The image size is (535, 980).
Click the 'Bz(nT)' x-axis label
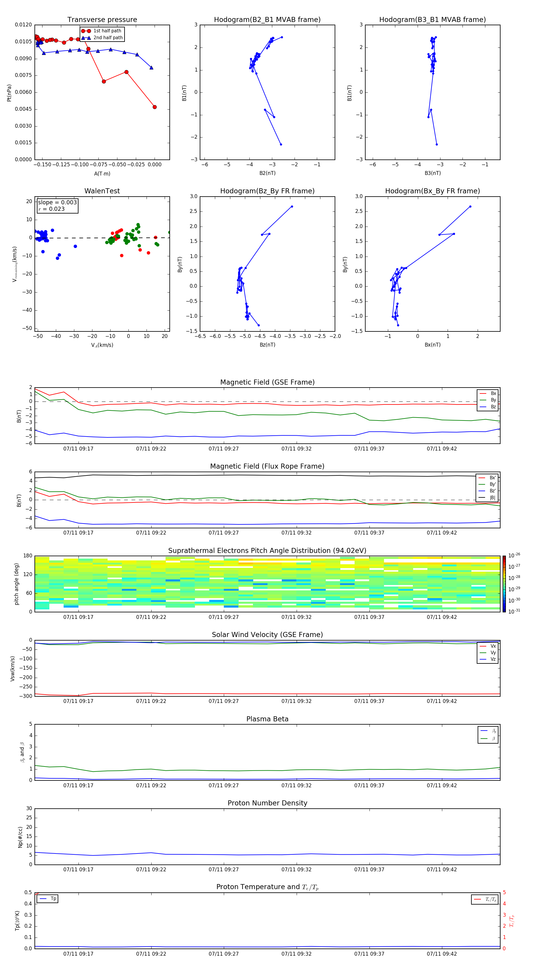[267, 345]
